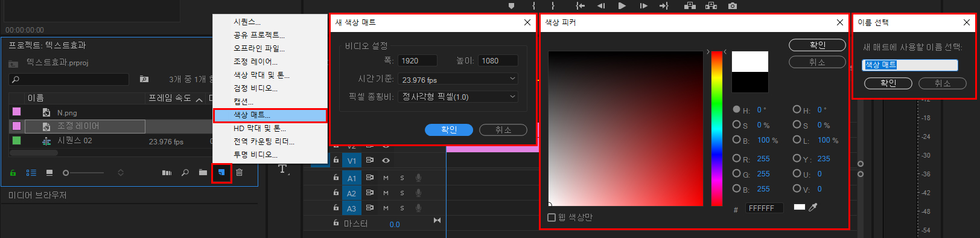This screenshot has height=238, width=980.
Task: Mute track A1
Action: pyautogui.click(x=386, y=178)
